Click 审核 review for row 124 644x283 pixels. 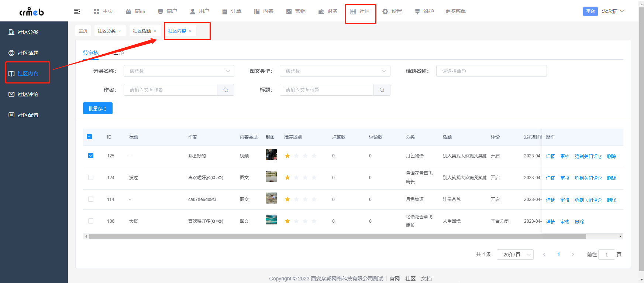[565, 178]
